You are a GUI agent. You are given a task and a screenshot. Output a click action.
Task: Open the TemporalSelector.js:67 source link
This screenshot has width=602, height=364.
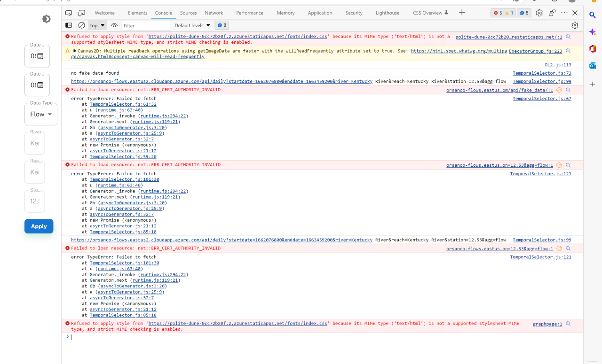542,99
